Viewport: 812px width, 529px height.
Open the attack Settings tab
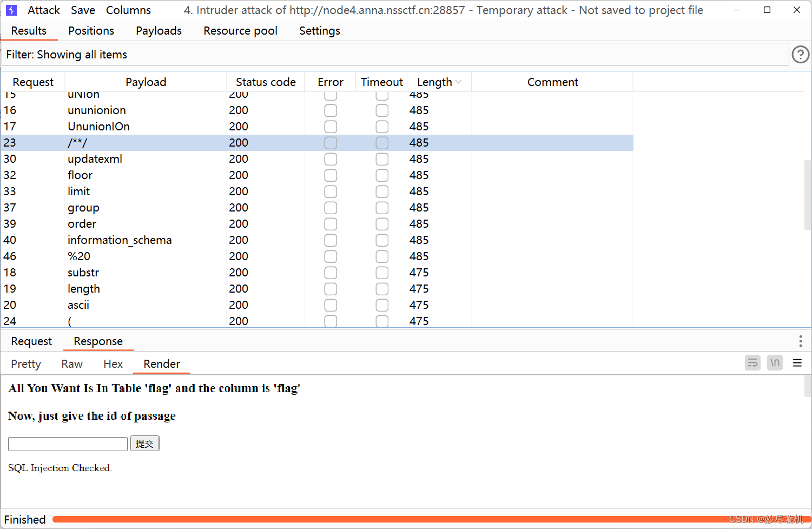pos(319,31)
